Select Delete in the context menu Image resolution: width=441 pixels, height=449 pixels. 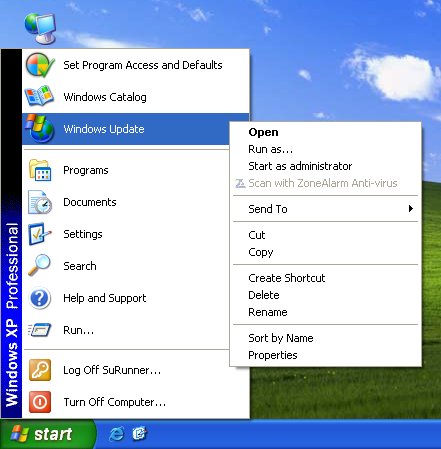[325, 295]
